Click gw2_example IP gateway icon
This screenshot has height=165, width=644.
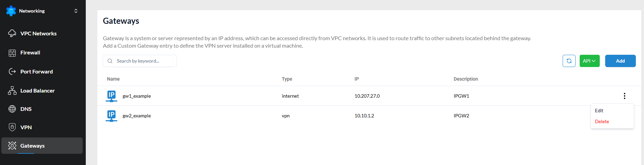[111, 116]
